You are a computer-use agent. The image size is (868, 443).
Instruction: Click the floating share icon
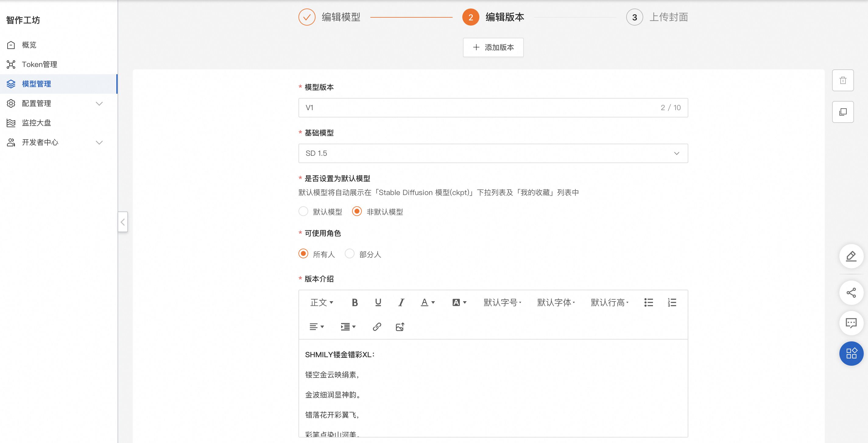tap(851, 292)
